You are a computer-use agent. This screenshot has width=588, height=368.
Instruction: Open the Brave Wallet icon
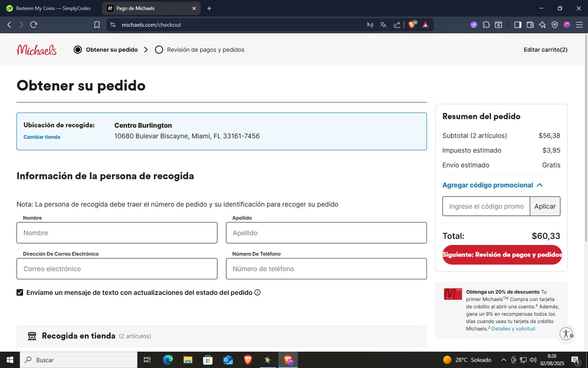(530, 25)
